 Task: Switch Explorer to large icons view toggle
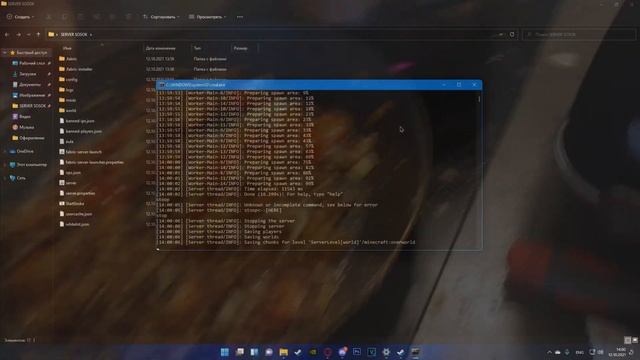[635, 340]
